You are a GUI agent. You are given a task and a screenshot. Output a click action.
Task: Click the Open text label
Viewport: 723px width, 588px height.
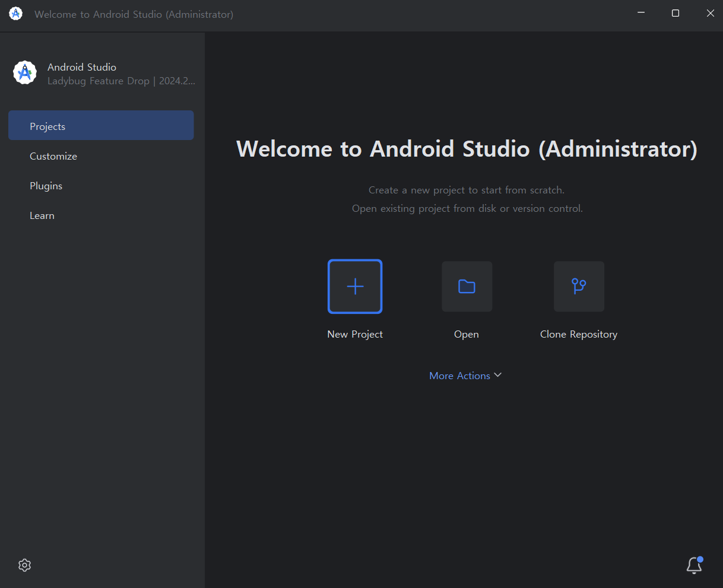[x=467, y=334]
